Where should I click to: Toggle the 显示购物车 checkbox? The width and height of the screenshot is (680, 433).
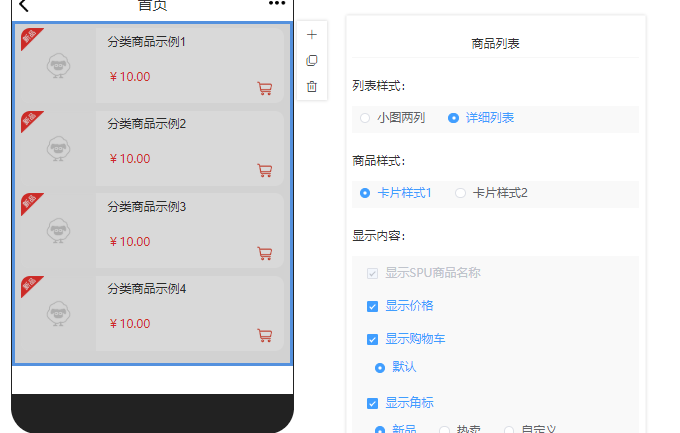pyautogui.click(x=372, y=339)
